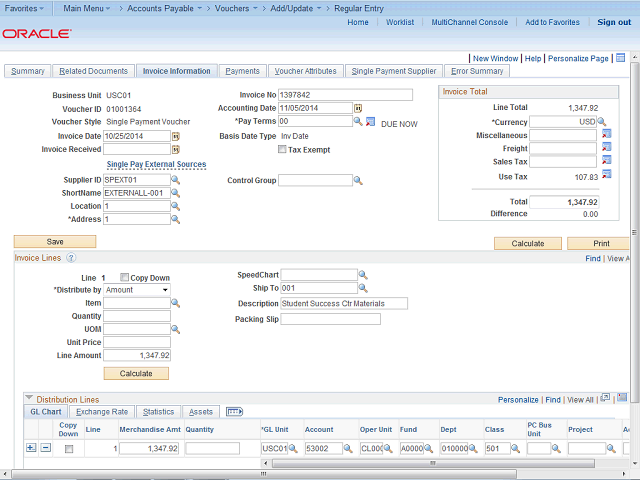Open the Exchange Rate tab
Image resolution: width=640 pixels, height=480 pixels.
click(x=102, y=412)
